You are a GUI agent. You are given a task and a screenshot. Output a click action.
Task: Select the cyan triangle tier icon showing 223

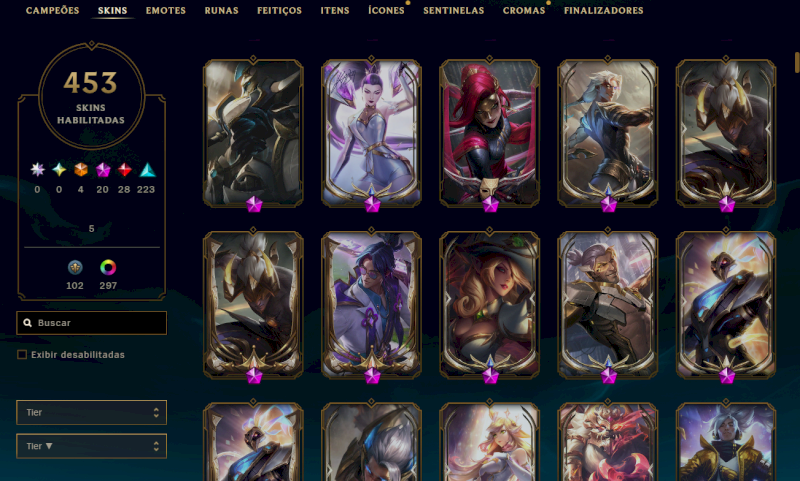click(x=147, y=169)
